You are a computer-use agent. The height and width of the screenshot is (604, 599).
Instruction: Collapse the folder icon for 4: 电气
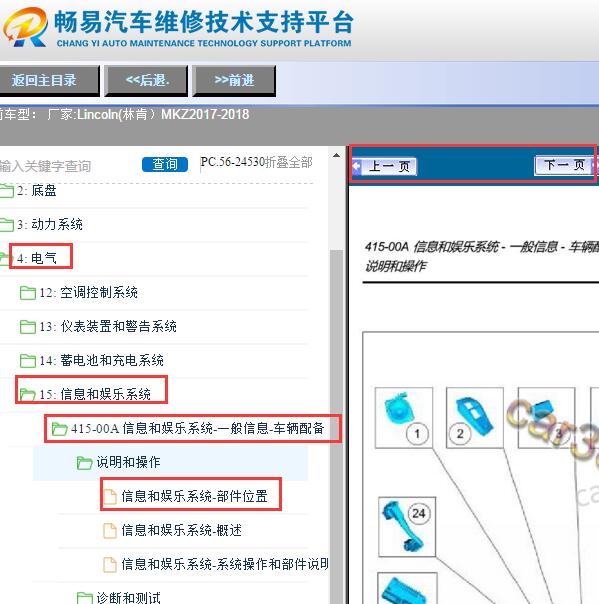5,258
